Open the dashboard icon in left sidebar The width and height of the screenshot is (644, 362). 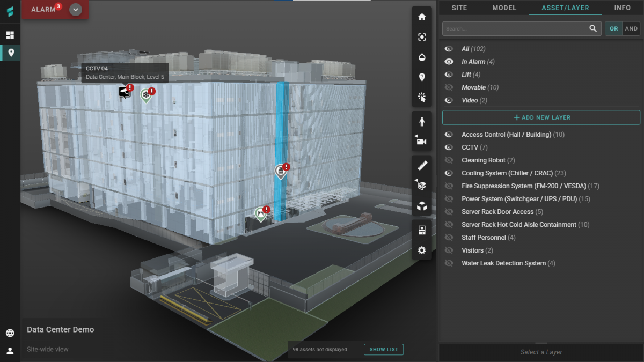(10, 35)
